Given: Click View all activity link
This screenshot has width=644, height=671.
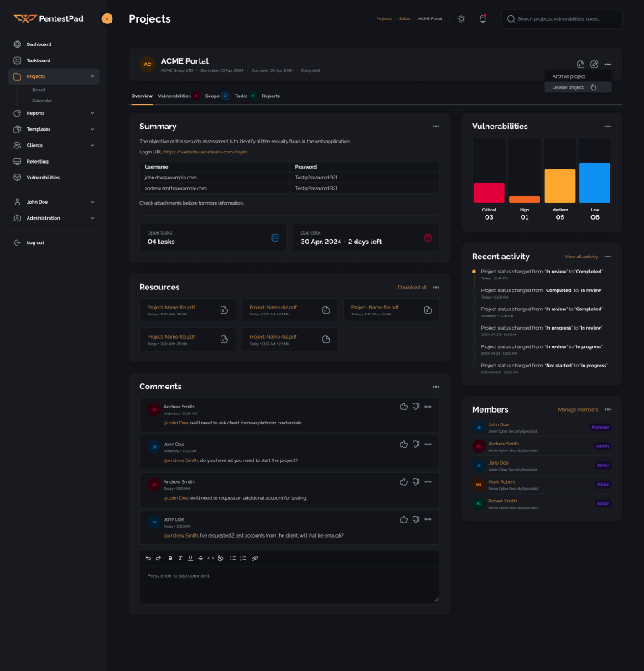Looking at the screenshot, I should click(x=581, y=257).
